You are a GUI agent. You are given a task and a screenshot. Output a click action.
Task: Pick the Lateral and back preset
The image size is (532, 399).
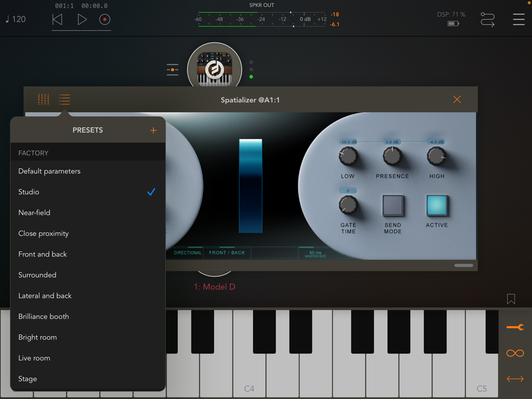88,295
